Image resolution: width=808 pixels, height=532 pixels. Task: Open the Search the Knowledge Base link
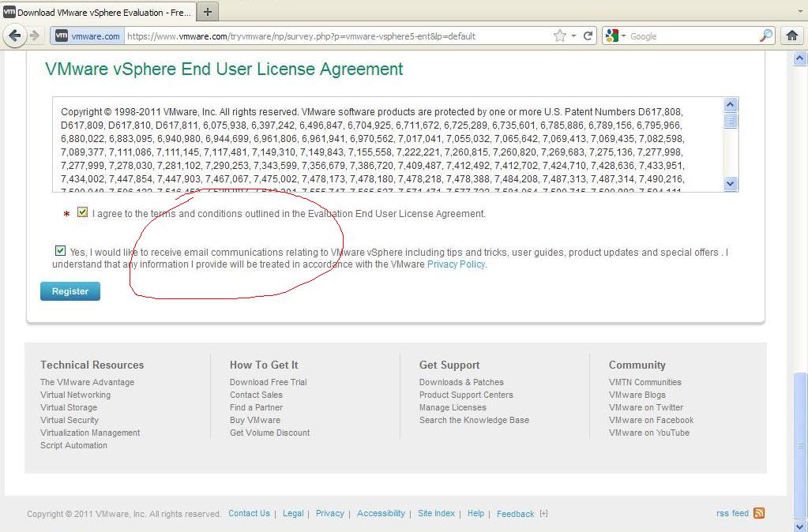[x=474, y=420]
